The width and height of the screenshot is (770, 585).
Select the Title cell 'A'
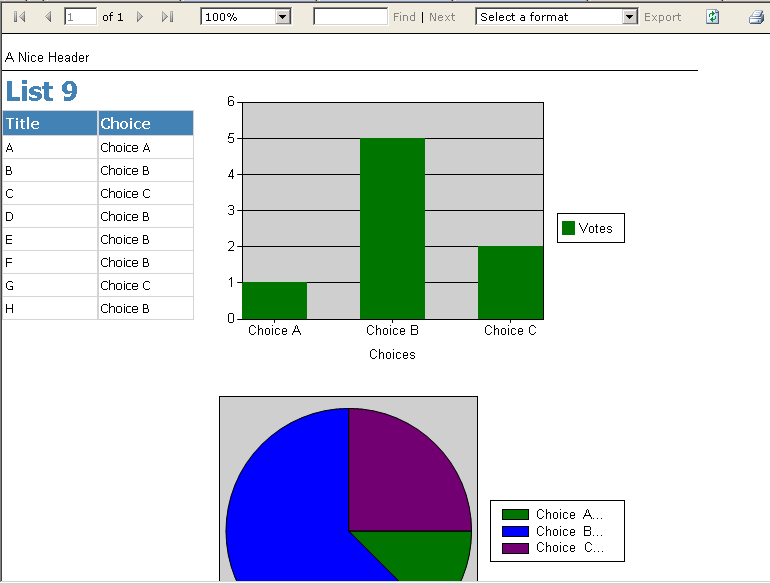[x=50, y=147]
